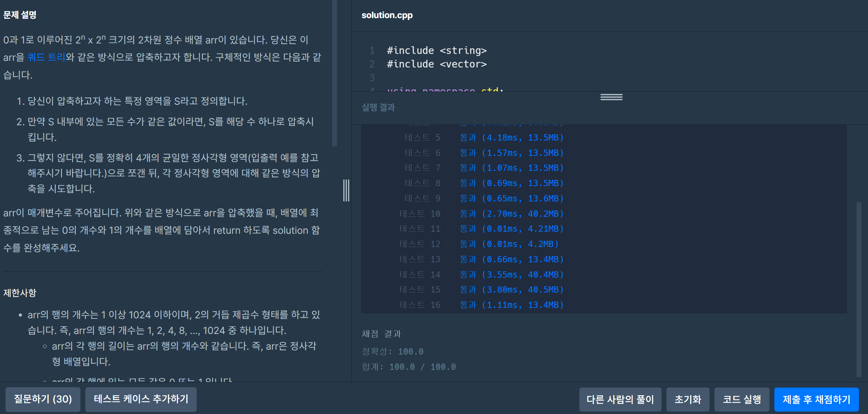Open the 쿼드 트리 link
Image resolution: width=868 pixels, height=414 pixels.
click(46, 57)
